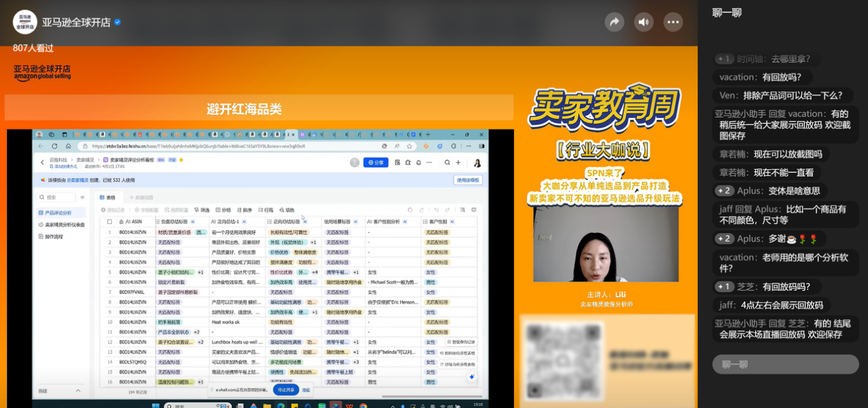868x408 pixels.
Task: Click 行高 row height tool in toolbar
Action: click(x=266, y=210)
